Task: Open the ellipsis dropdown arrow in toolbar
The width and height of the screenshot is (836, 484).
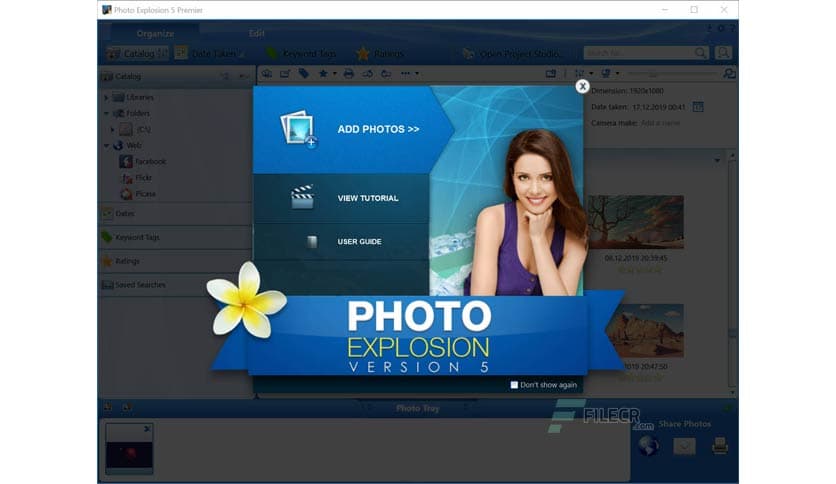Action: pos(417,74)
